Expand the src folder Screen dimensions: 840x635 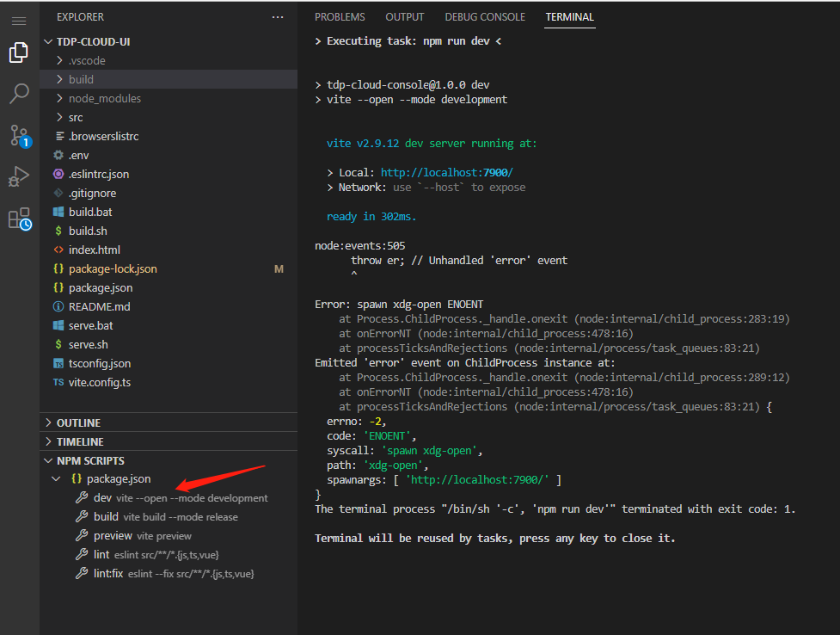59,117
